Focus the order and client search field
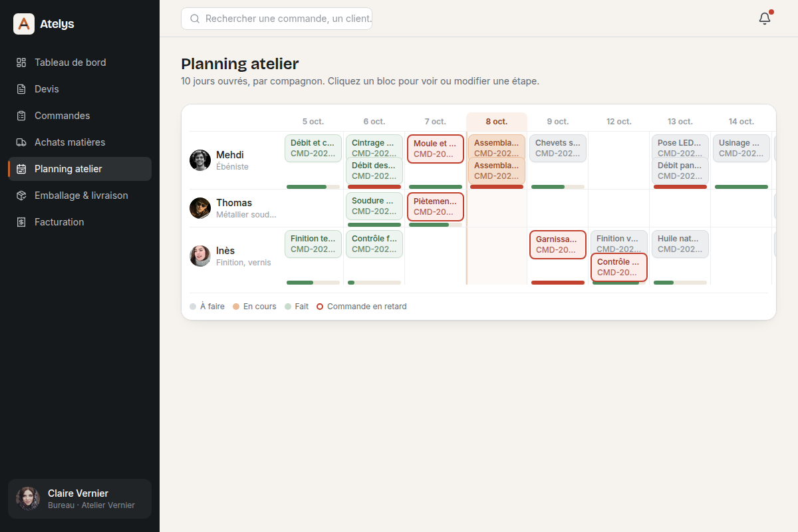Screen dimensions: 798x532 tap(277, 19)
